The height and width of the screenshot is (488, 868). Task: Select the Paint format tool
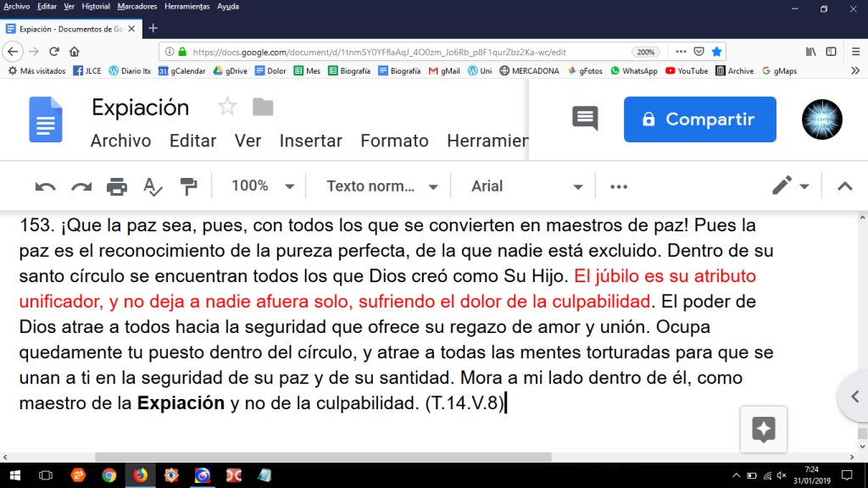pyautogui.click(x=189, y=186)
